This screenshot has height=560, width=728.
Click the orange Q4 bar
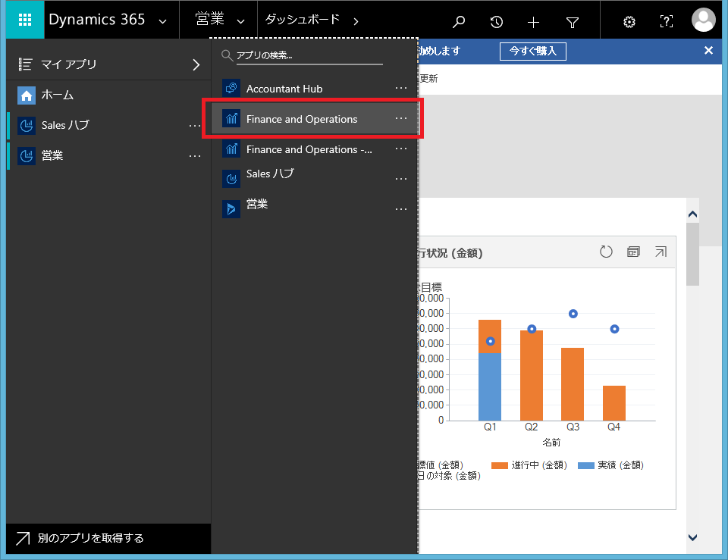click(614, 403)
